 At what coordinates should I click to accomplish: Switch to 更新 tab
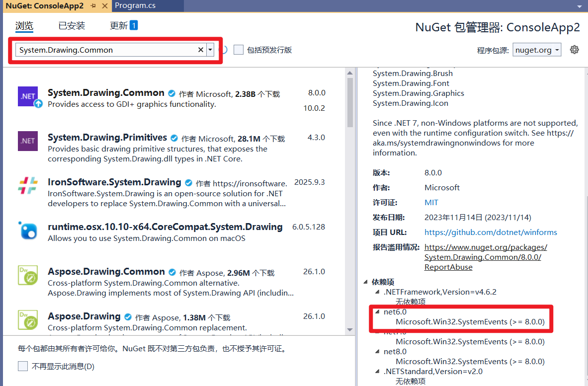pyautogui.click(x=123, y=25)
